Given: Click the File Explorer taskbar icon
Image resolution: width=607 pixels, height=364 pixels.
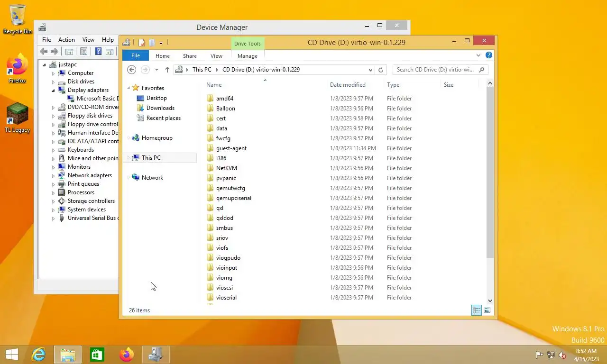Looking at the screenshot, I should coord(68,355).
